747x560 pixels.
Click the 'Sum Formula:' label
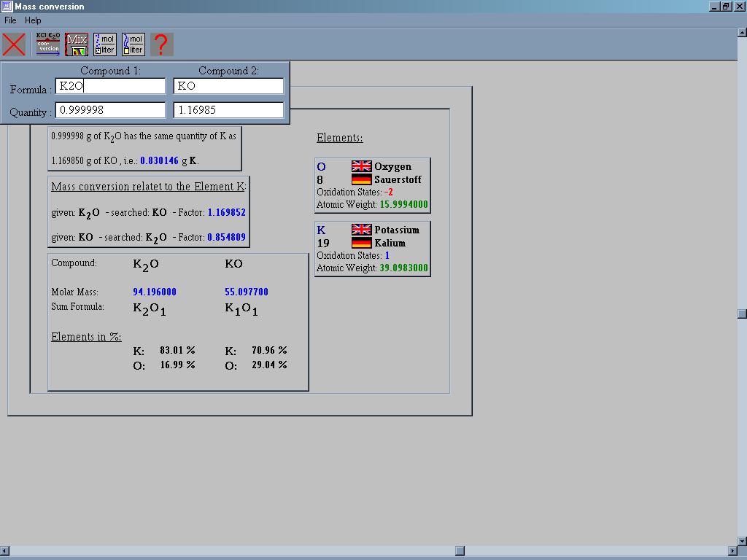click(x=77, y=307)
